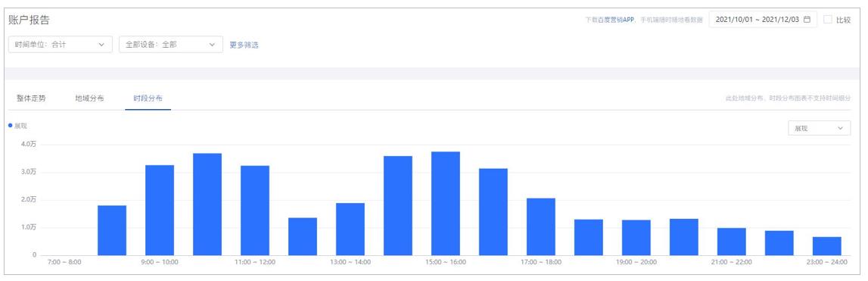
Task: Click the 更多筛选 link
Action: pos(244,45)
